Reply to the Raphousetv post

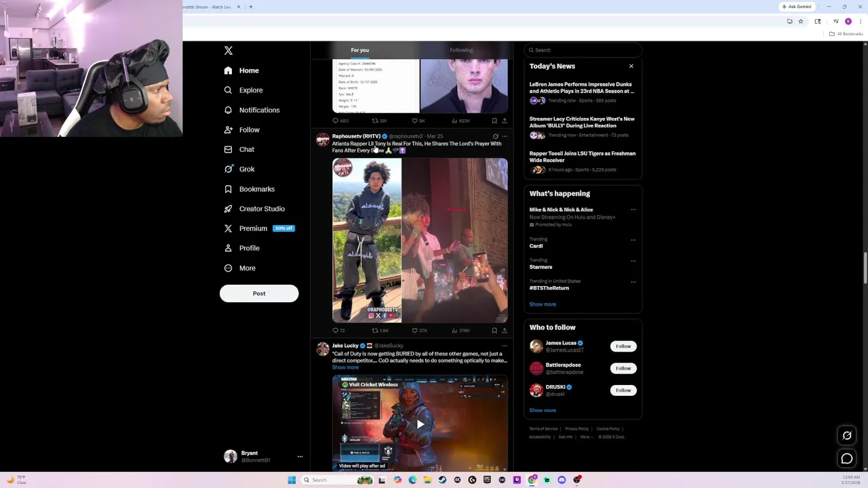coord(338,331)
